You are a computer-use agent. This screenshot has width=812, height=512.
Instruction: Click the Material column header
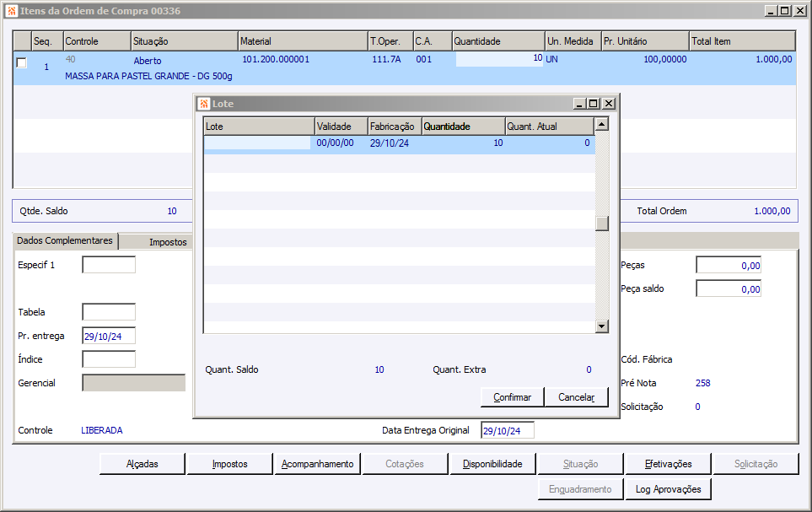303,41
